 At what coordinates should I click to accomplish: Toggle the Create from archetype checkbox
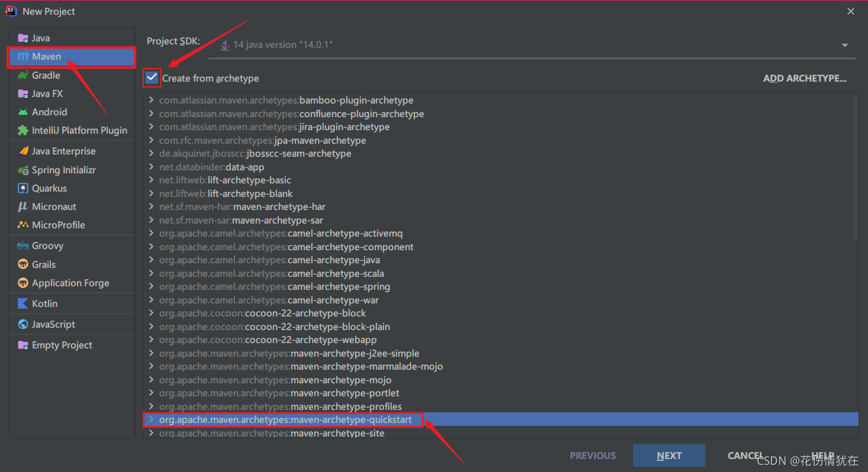[x=152, y=77]
